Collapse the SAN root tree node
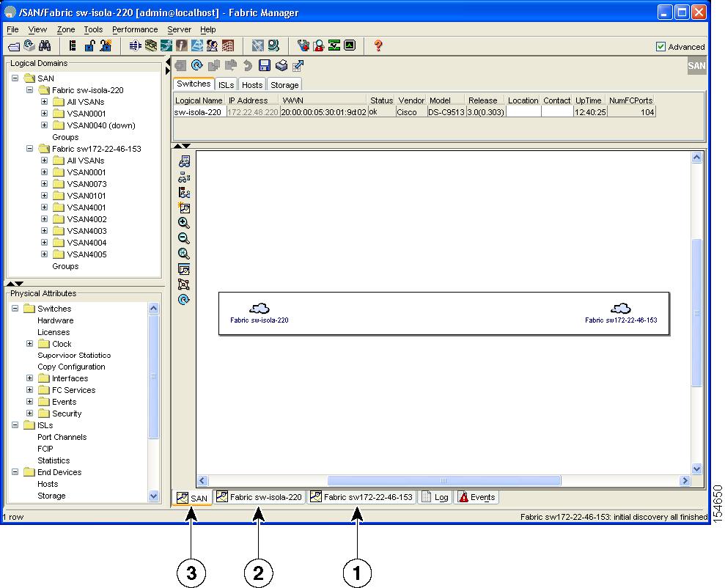The width and height of the screenshot is (725, 588). pyautogui.click(x=15, y=78)
